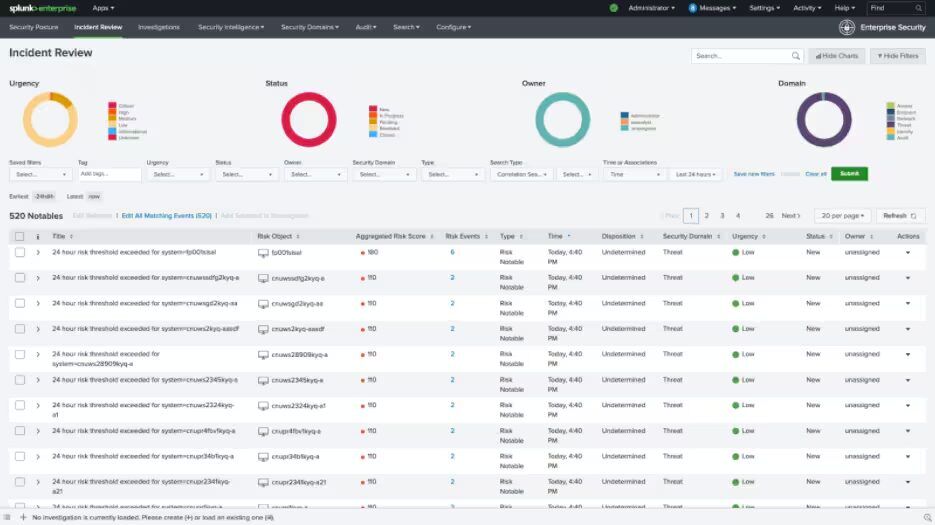Click the Add tags input field
This screenshot has width=935, height=525.
coord(110,174)
